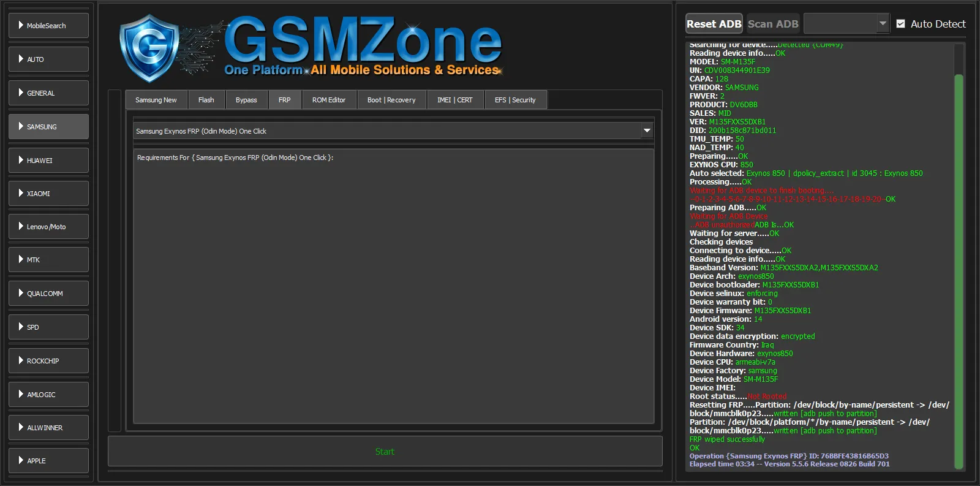Open the Boot | Recovery tab
The width and height of the screenshot is (980, 486).
[x=391, y=100]
